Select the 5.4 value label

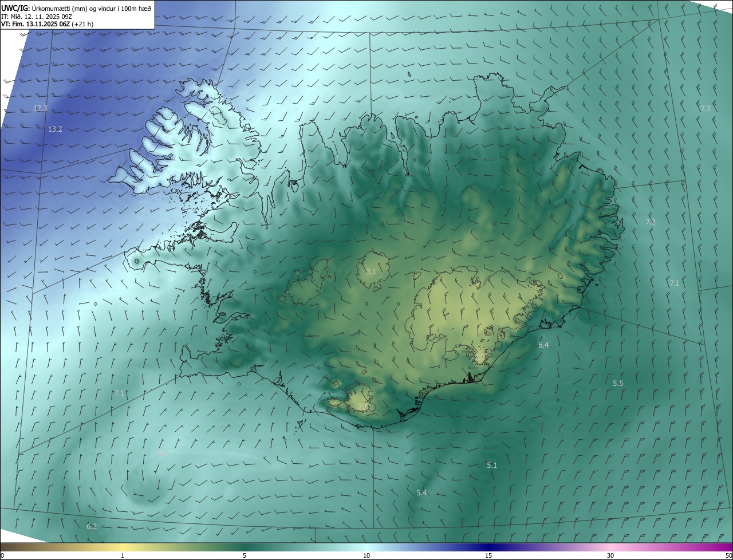pos(421,492)
